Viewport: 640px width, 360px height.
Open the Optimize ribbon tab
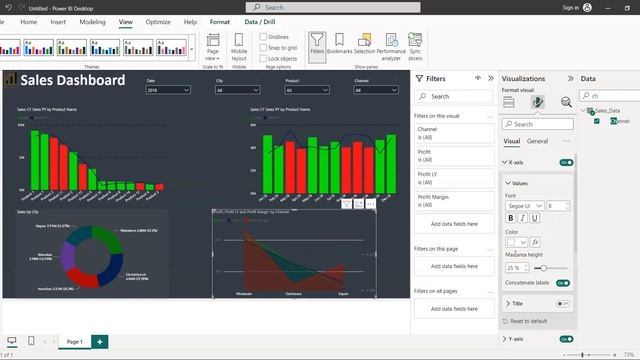pyautogui.click(x=158, y=22)
